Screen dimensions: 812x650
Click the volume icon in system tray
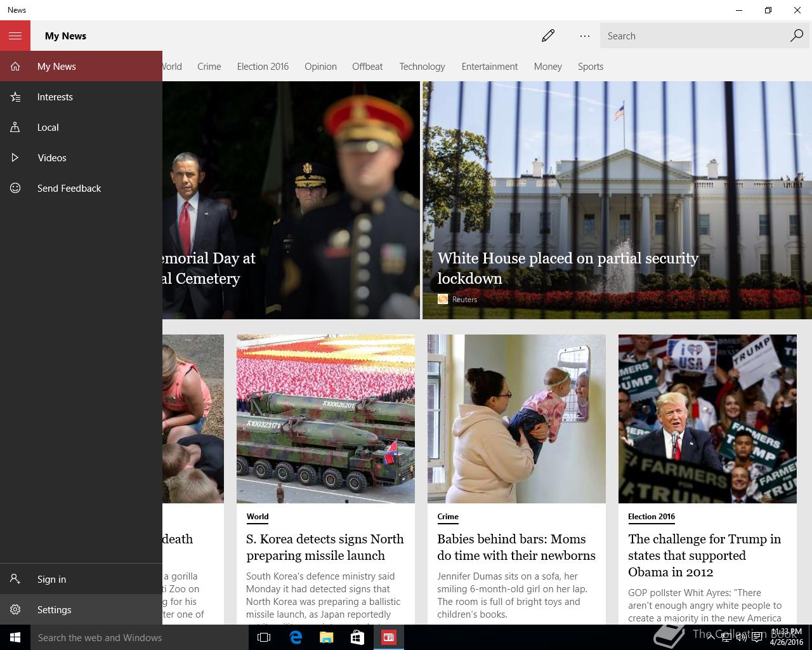(741, 637)
